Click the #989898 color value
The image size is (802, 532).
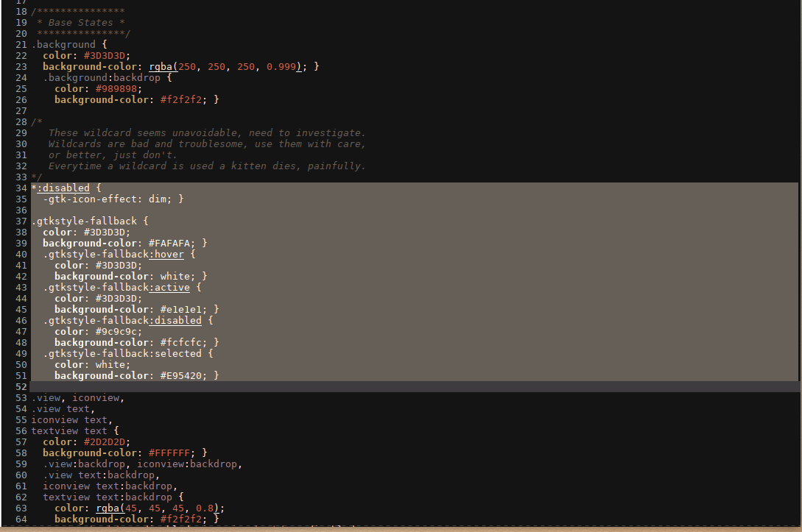[x=116, y=89]
